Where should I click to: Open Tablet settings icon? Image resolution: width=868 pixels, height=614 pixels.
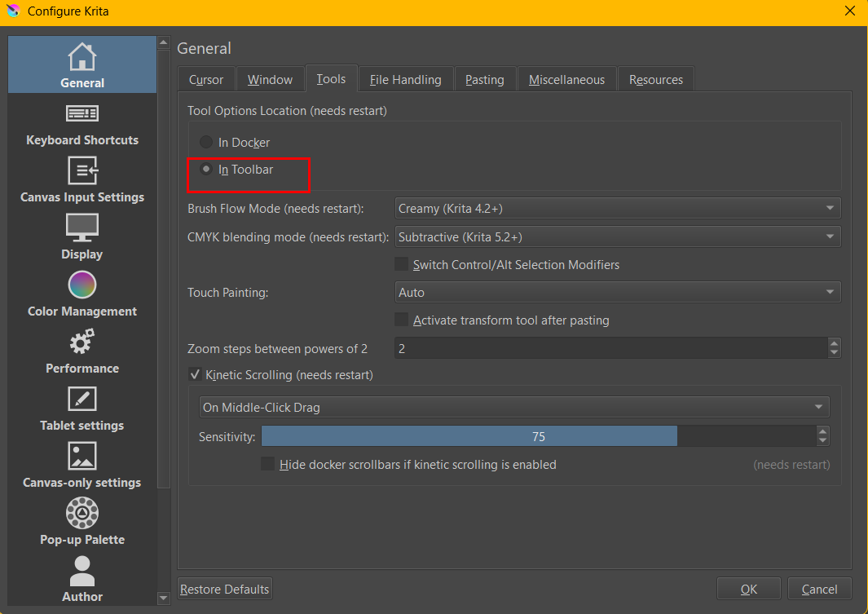point(82,400)
